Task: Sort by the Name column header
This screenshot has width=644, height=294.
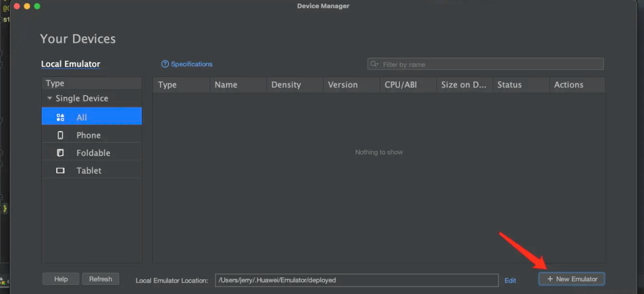Action: pyautogui.click(x=238, y=85)
